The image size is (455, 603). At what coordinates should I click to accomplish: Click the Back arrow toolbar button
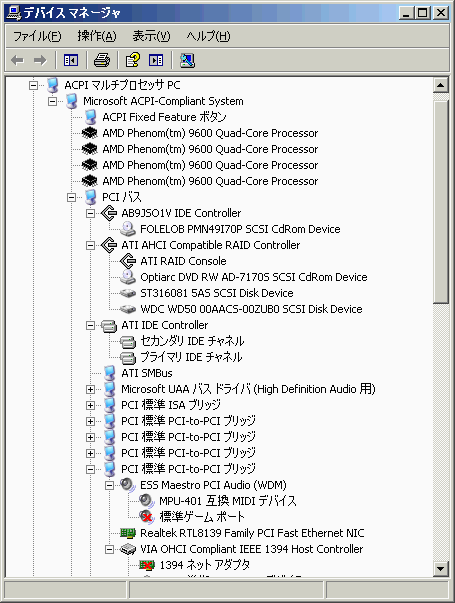coord(18,60)
